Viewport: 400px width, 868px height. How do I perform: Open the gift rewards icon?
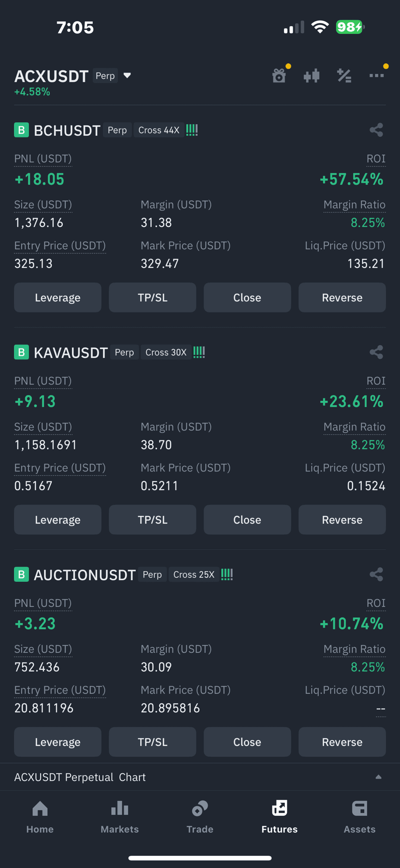[x=279, y=75]
